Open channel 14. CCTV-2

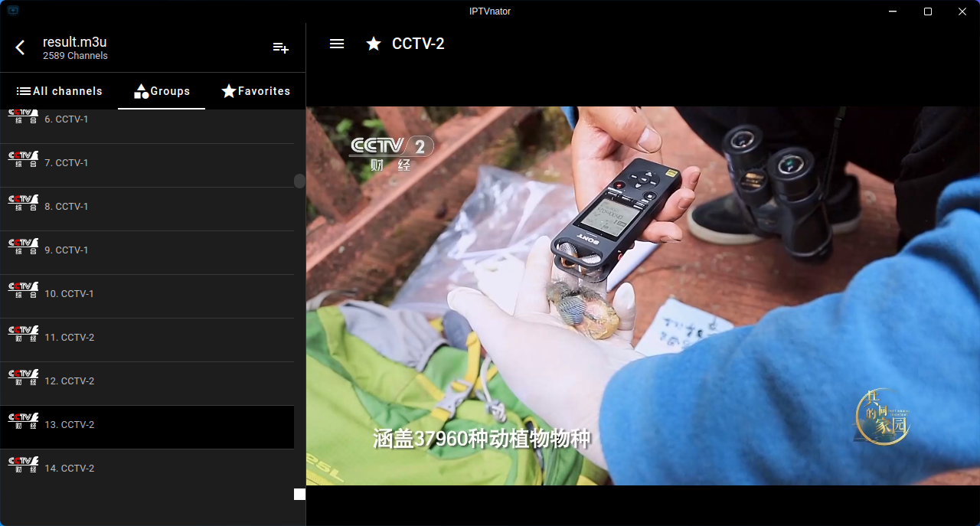coord(147,471)
